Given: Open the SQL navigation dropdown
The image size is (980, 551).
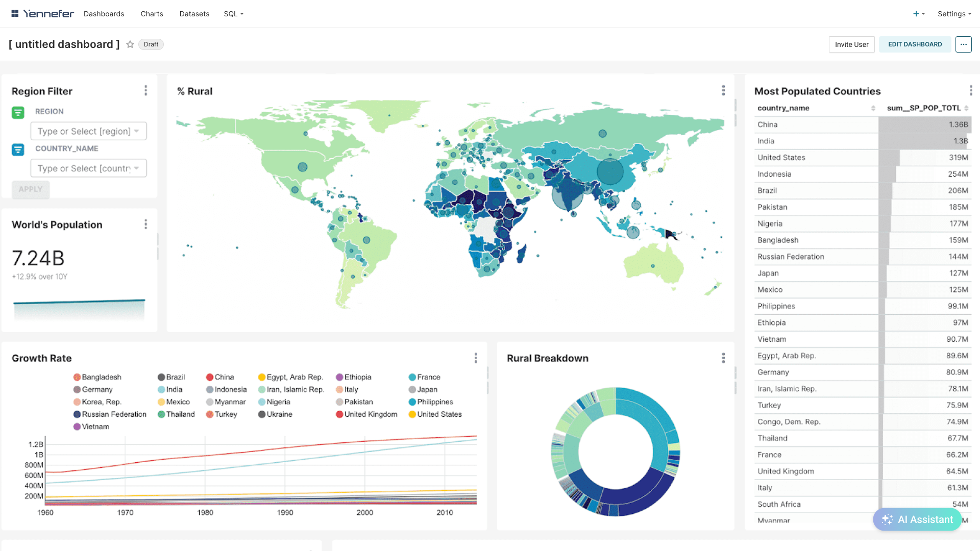Looking at the screenshot, I should click(x=233, y=14).
